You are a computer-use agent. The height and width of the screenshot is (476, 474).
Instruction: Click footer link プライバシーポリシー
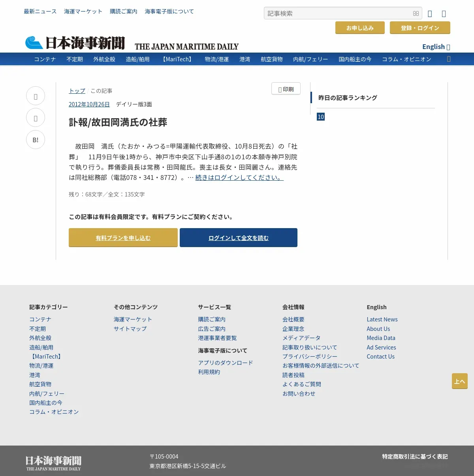coord(310,356)
